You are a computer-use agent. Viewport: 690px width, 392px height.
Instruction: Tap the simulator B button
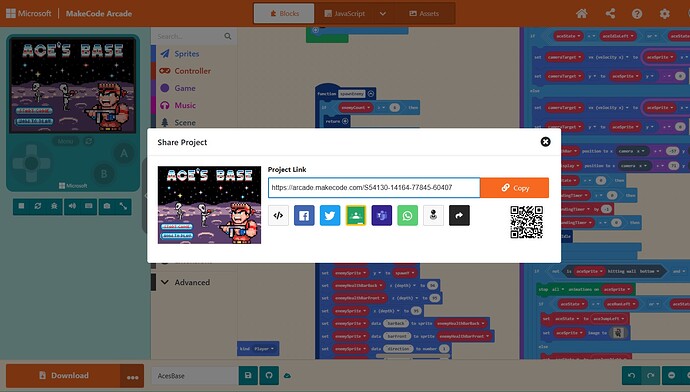coord(104,174)
